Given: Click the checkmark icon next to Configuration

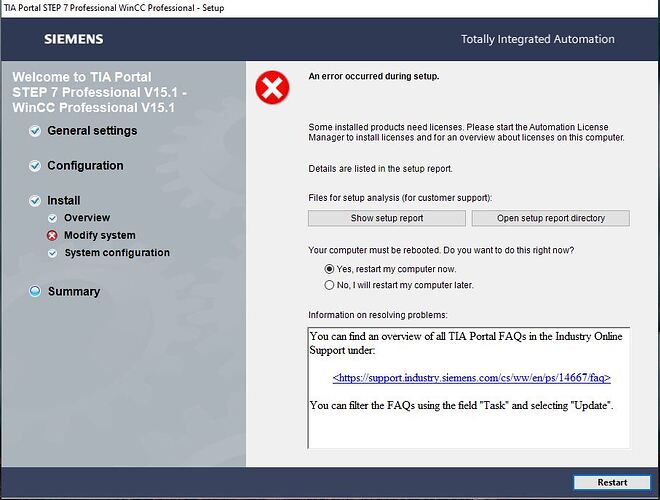Looking at the screenshot, I should click(x=35, y=166).
